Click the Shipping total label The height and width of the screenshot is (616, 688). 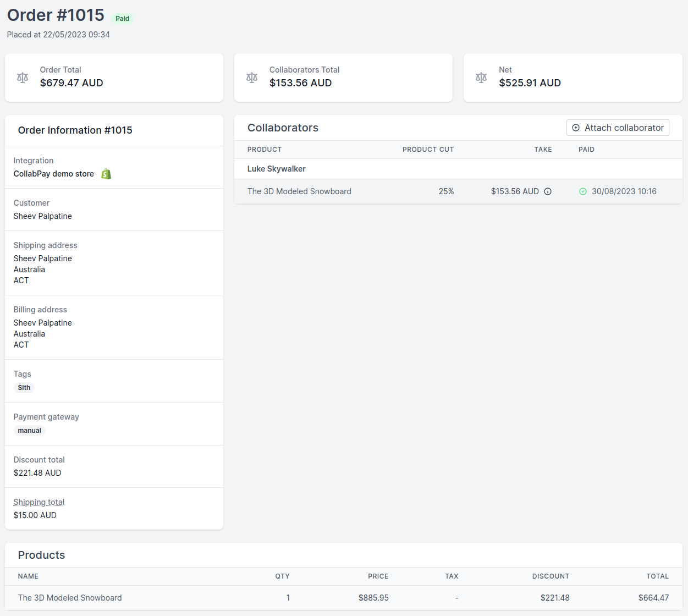(x=39, y=502)
